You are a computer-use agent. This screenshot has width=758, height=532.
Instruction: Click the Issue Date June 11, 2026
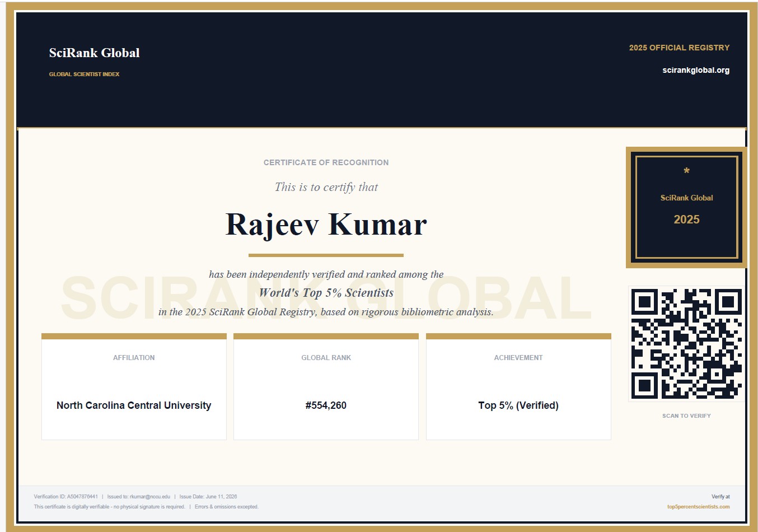point(208,497)
